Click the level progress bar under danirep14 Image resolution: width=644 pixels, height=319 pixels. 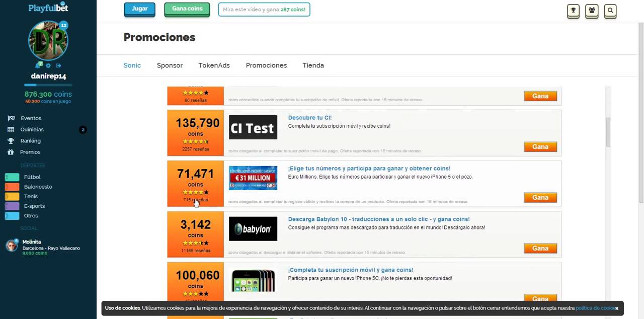[48, 85]
